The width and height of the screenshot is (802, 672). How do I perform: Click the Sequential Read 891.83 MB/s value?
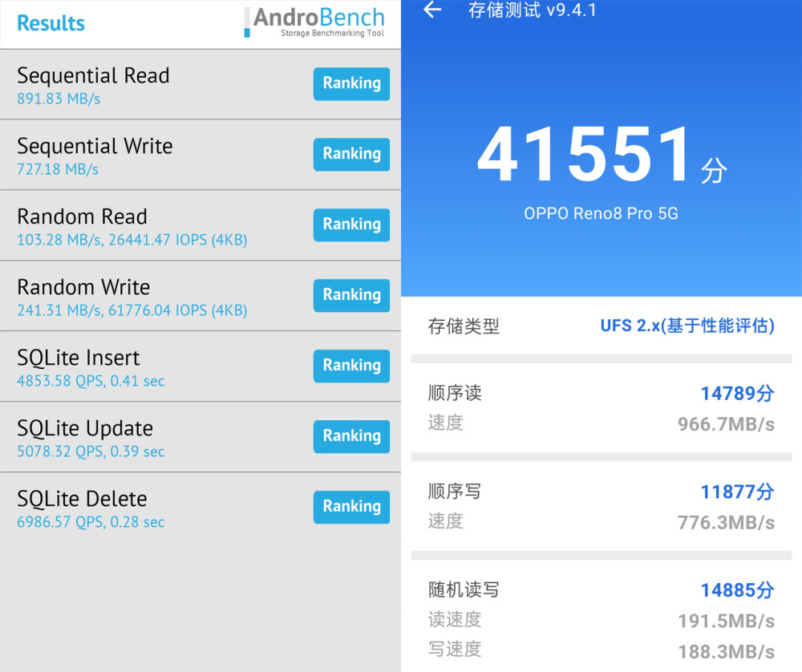[59, 99]
